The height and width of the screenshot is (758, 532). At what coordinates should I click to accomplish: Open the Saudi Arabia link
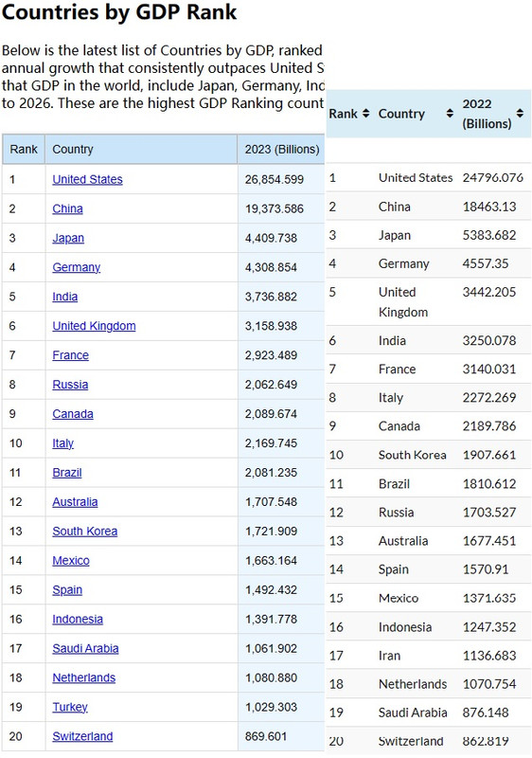pyautogui.click(x=85, y=649)
